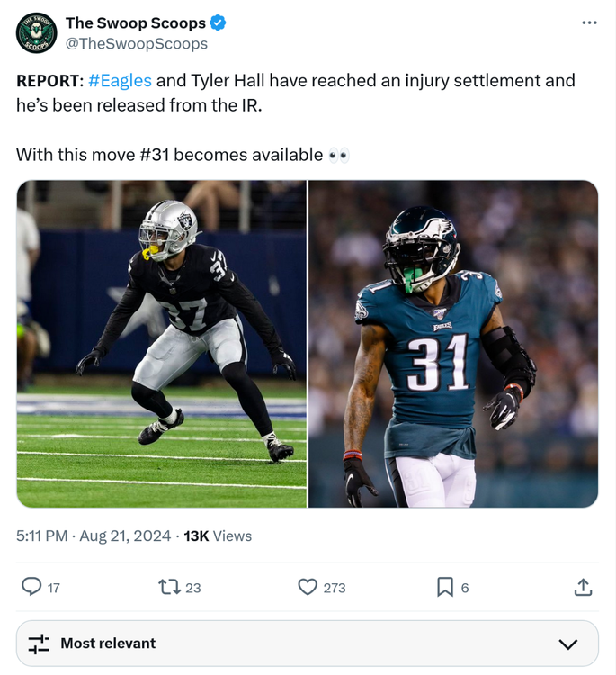Click the blue verified checkmark badge
The height and width of the screenshot is (675, 616).
(x=218, y=22)
